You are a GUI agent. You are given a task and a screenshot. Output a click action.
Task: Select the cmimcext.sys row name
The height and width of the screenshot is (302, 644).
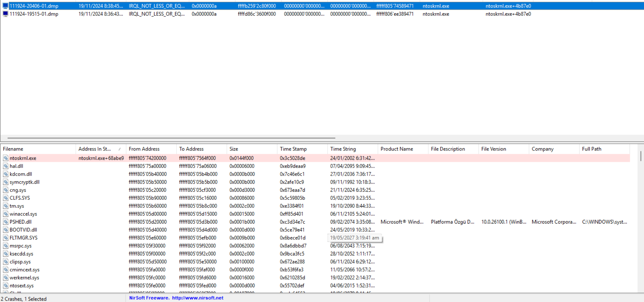[x=24, y=270]
